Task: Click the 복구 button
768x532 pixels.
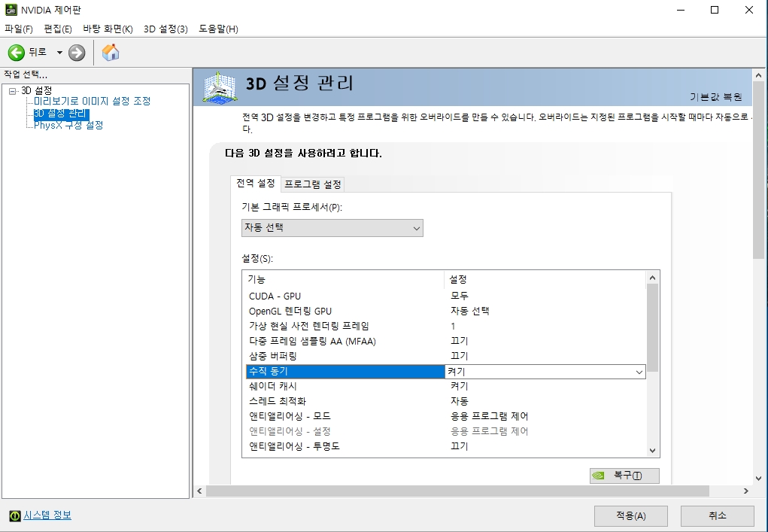Action: pyautogui.click(x=624, y=476)
